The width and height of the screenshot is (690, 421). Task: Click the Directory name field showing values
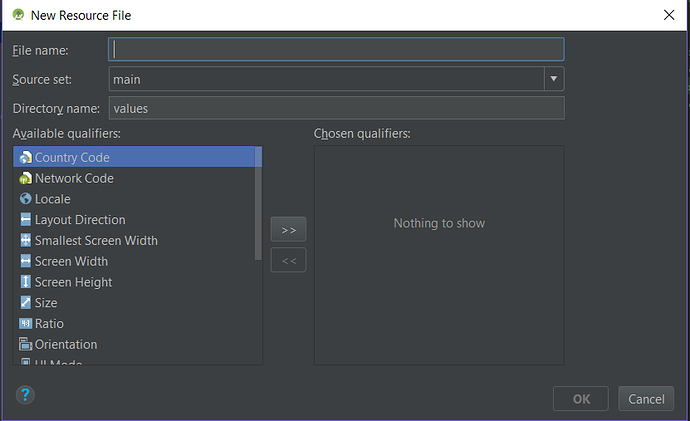tap(336, 108)
